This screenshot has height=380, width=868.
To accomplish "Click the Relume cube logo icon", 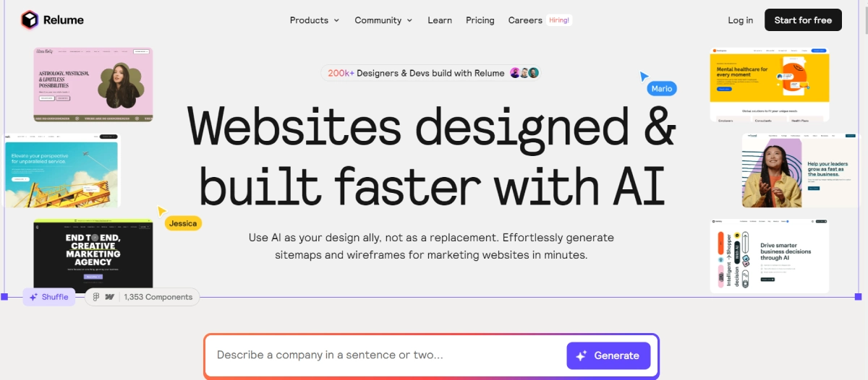I will (x=30, y=20).
